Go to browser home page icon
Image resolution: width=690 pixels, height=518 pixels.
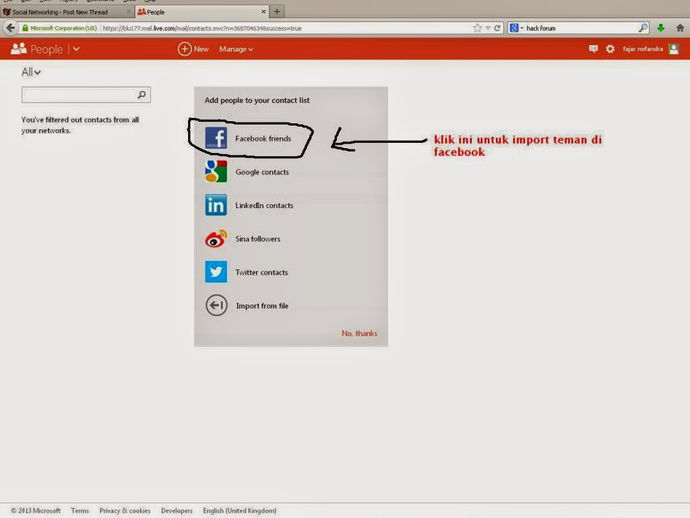coord(680,28)
